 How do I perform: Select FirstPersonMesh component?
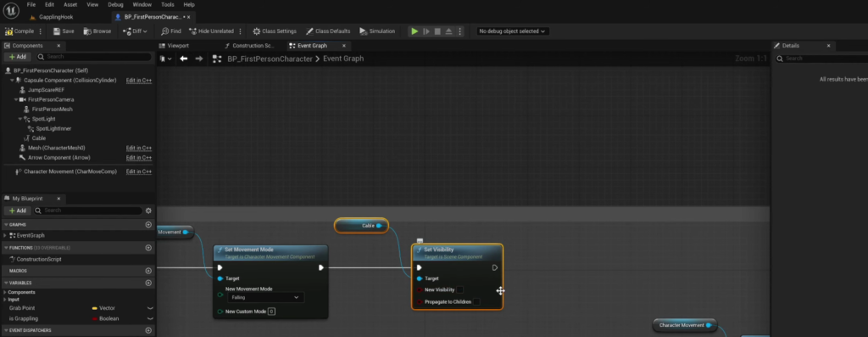click(52, 110)
